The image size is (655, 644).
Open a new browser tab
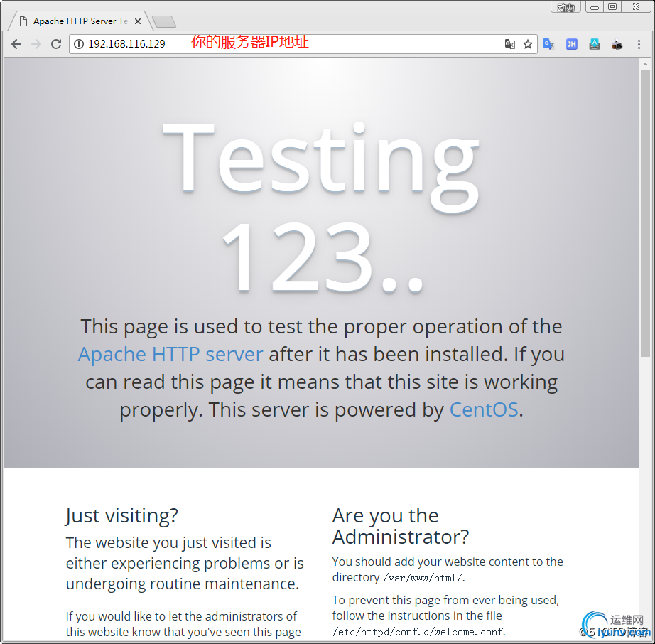point(164,22)
